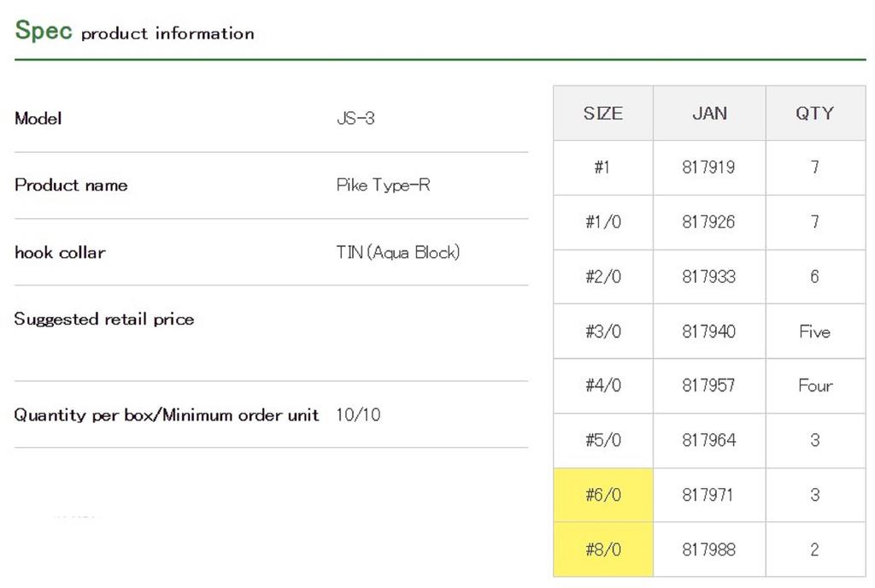Screen dimensions: 875x588
Task: Click JAN code 817964
Action: tap(708, 440)
